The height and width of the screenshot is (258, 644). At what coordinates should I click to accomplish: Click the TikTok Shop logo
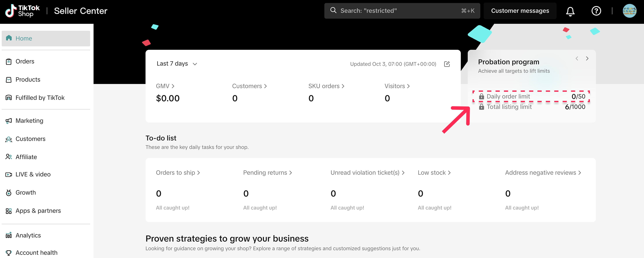[x=23, y=11]
